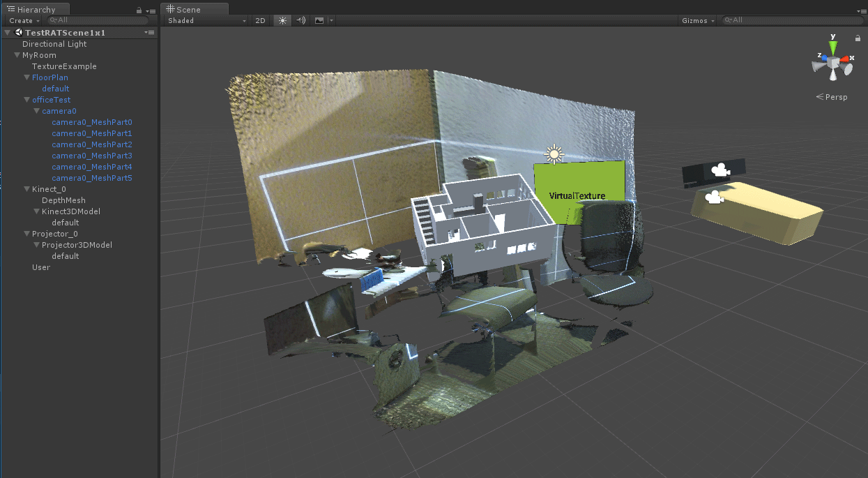Select default under Projector3DModel

click(66, 256)
